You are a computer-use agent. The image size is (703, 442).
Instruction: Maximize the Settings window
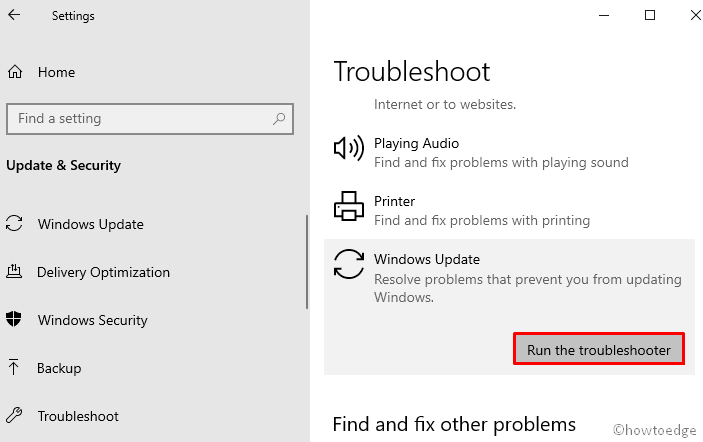point(650,15)
